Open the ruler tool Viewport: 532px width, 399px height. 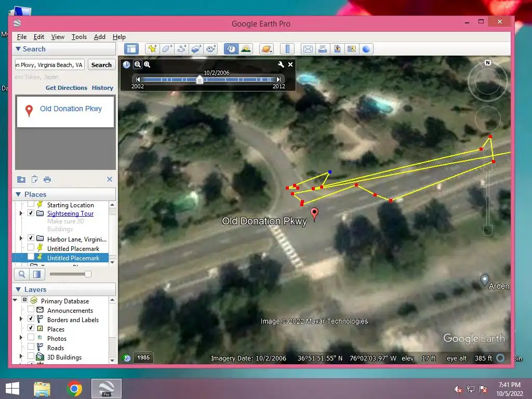click(x=287, y=49)
